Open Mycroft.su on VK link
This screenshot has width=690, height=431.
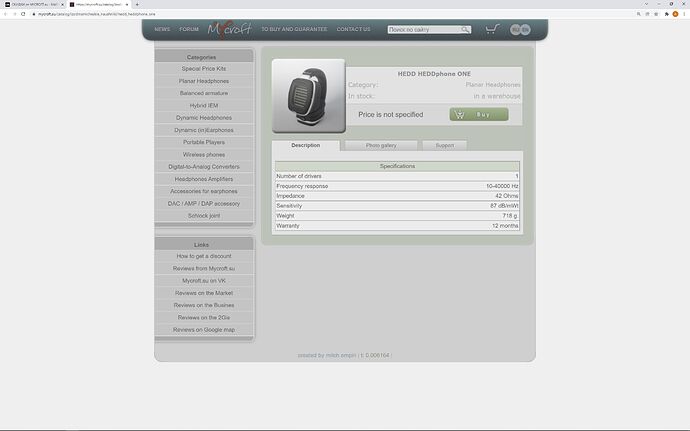pos(204,280)
